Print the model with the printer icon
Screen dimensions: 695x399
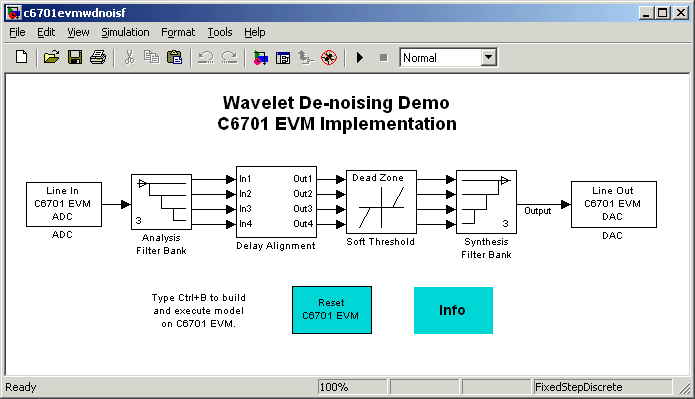point(98,58)
